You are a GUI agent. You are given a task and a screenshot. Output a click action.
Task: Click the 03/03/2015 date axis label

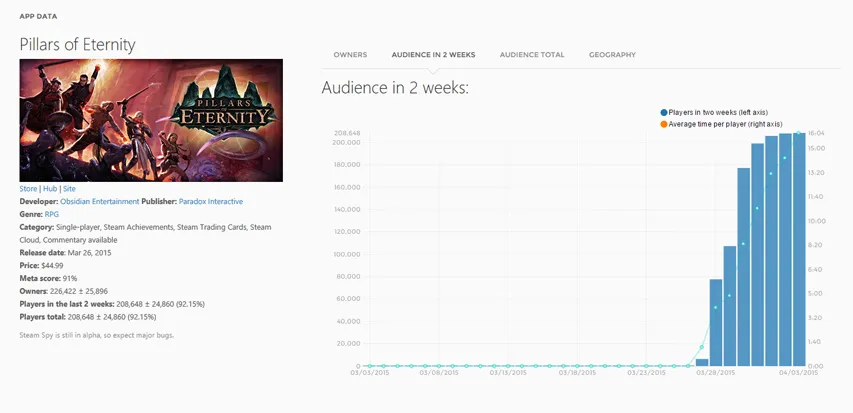(x=369, y=373)
